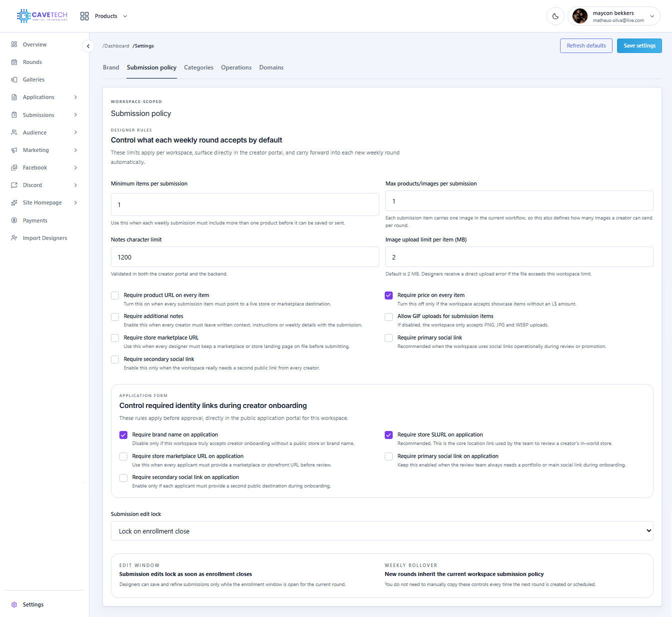The image size is (672, 617).
Task: Uncheck Require price on every item
Action: (389, 295)
